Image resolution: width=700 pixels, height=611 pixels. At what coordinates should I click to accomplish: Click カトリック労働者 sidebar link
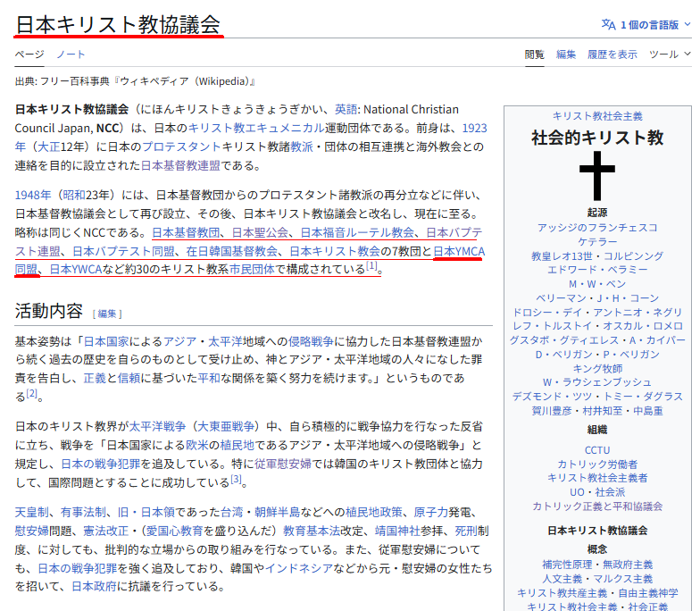(x=597, y=465)
